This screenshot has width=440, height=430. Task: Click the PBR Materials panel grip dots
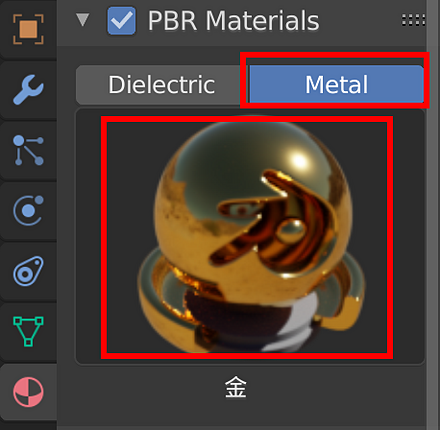413,20
